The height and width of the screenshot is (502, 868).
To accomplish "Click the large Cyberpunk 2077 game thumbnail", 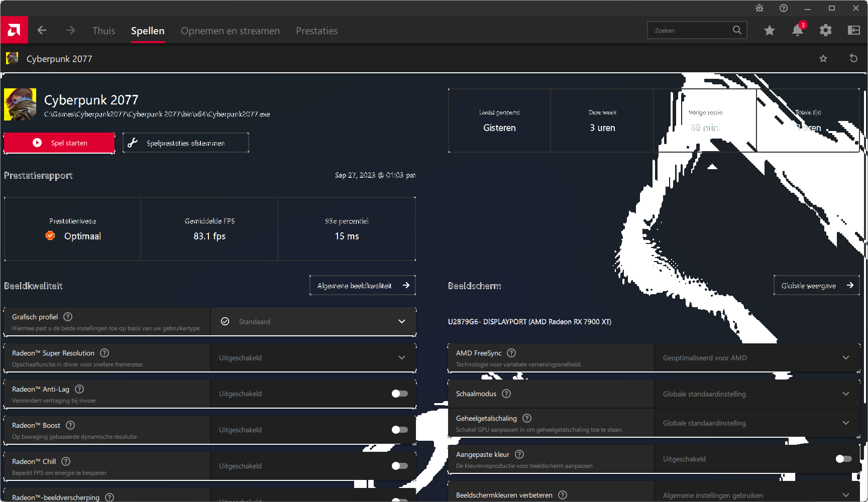I will click(x=20, y=104).
